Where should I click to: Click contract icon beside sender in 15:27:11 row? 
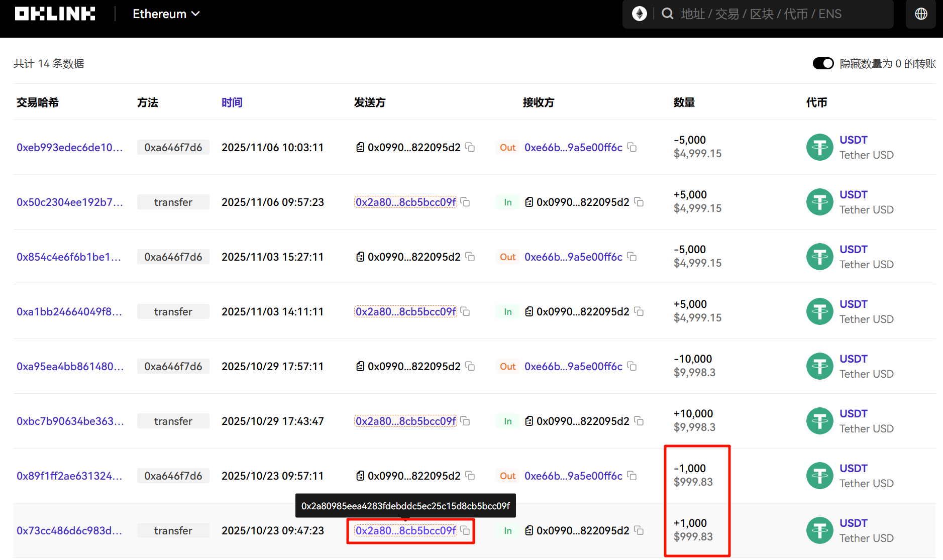pos(360,257)
